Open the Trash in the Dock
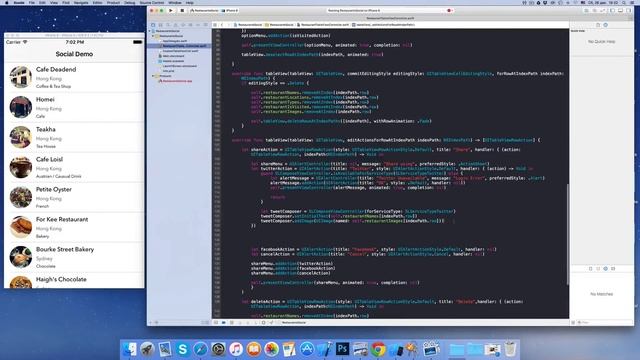Image resolution: width=640 pixels, height=360 pixels. [510, 349]
